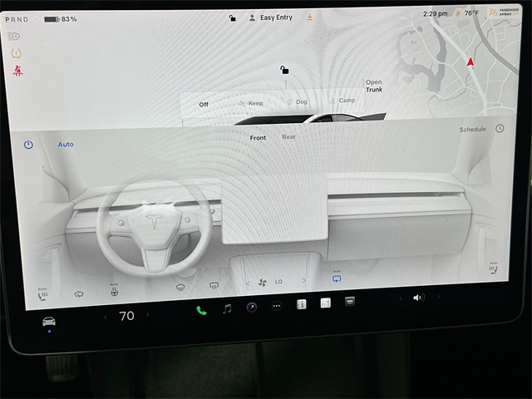This screenshot has width=532, height=399.
Task: Select Keep climate mode
Action: coord(251,103)
